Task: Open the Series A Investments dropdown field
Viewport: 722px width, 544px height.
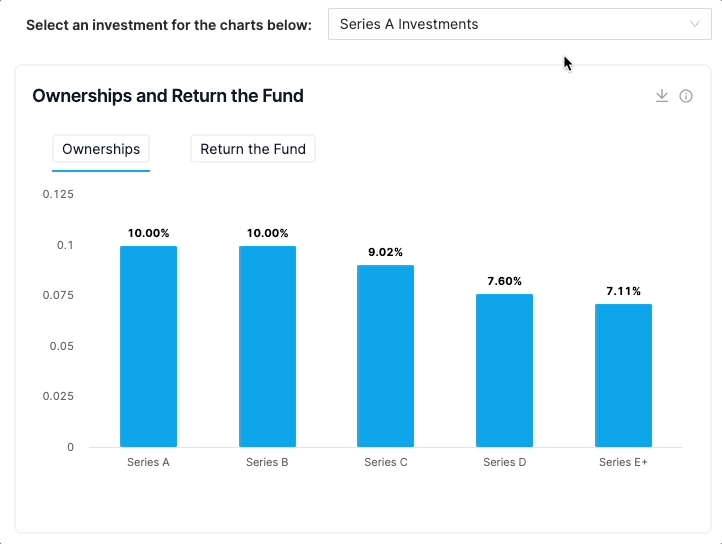Action: click(x=510, y=24)
